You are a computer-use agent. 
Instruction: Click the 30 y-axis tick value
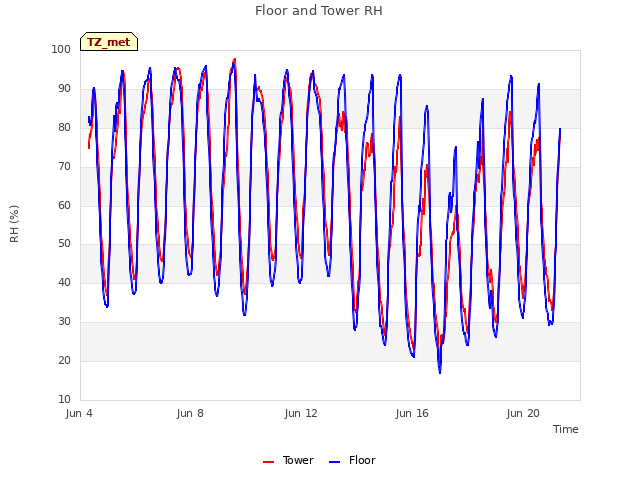pos(64,322)
